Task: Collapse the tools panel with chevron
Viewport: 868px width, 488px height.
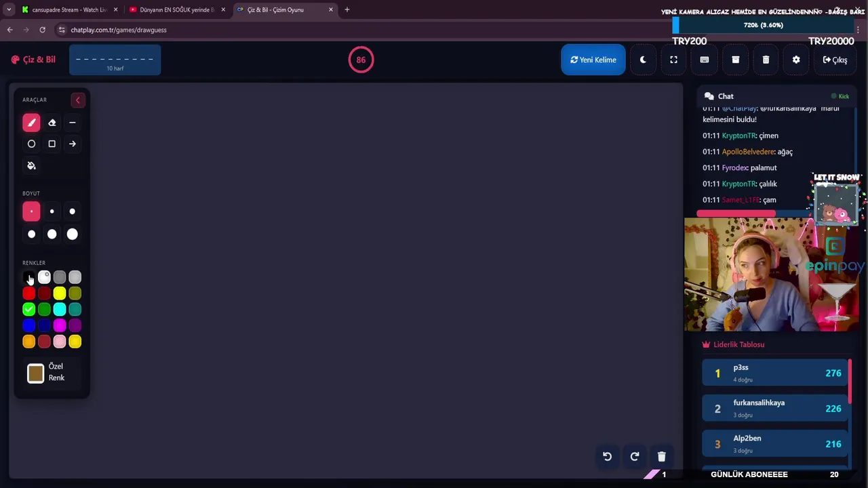Action: coord(77,100)
